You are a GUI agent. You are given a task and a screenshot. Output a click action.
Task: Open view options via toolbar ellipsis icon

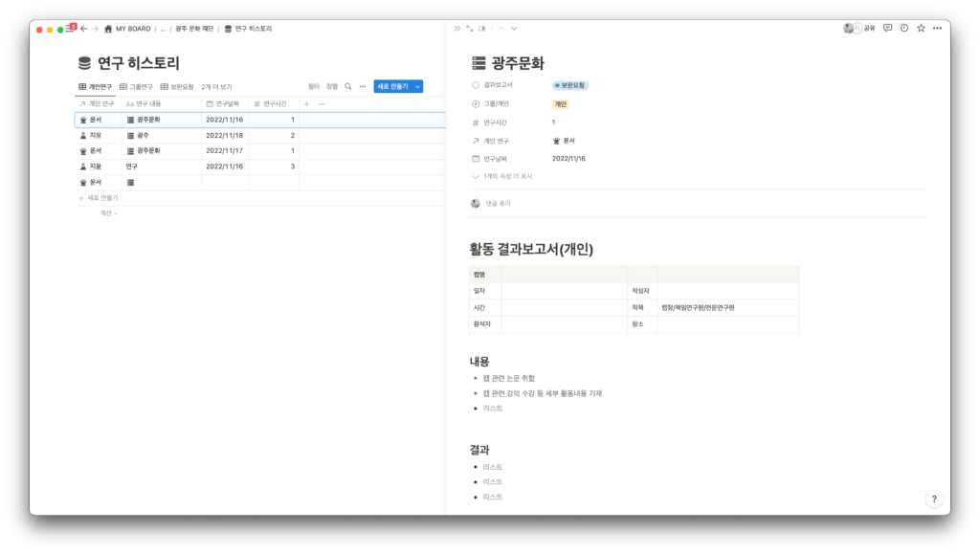pyautogui.click(x=364, y=86)
